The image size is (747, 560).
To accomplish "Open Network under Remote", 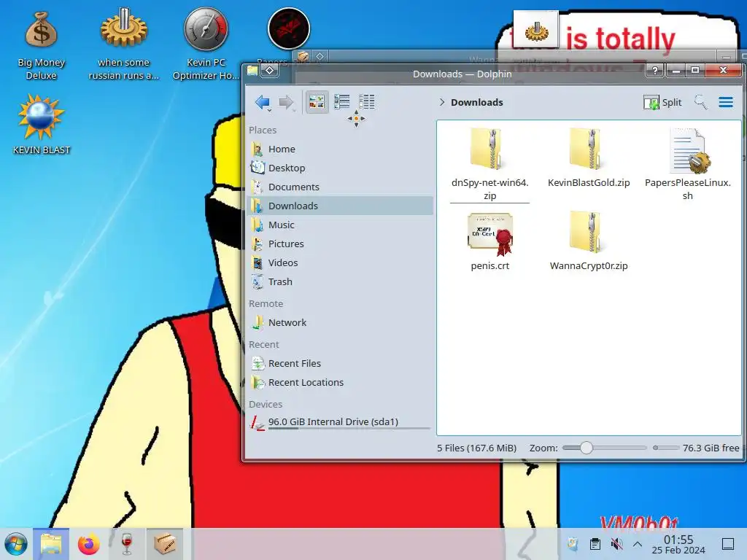I will click(340, 323).
